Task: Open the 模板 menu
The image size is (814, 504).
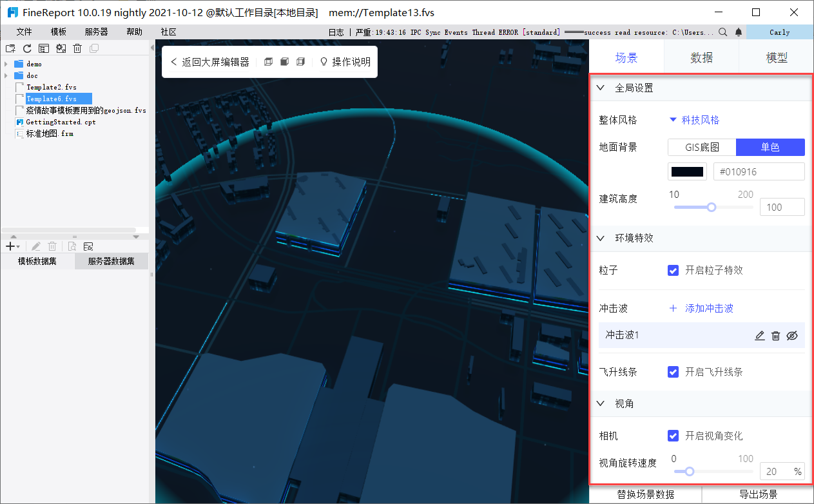Action: pos(58,32)
